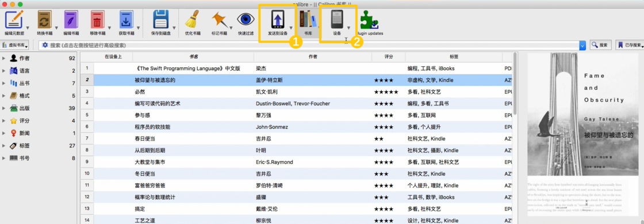Expand the Authors (作者) category in sidebar
Viewport: 644px width, 224px height.
pos(3,58)
